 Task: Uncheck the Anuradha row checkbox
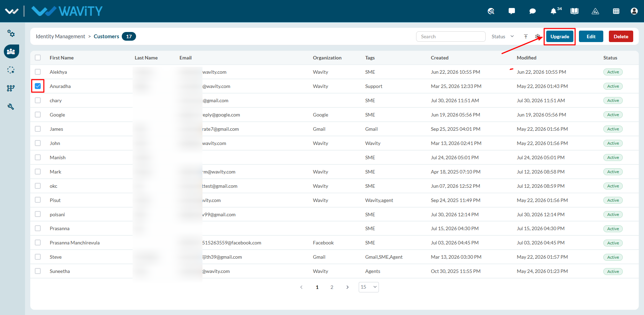click(38, 86)
